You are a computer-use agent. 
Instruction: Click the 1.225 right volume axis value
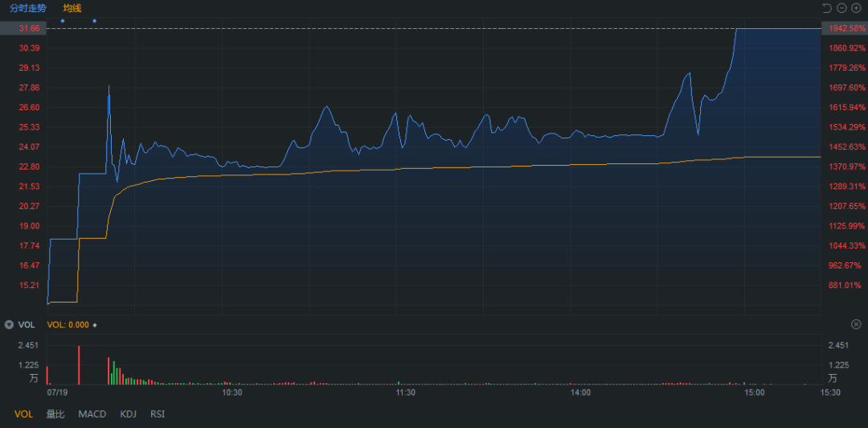point(838,364)
